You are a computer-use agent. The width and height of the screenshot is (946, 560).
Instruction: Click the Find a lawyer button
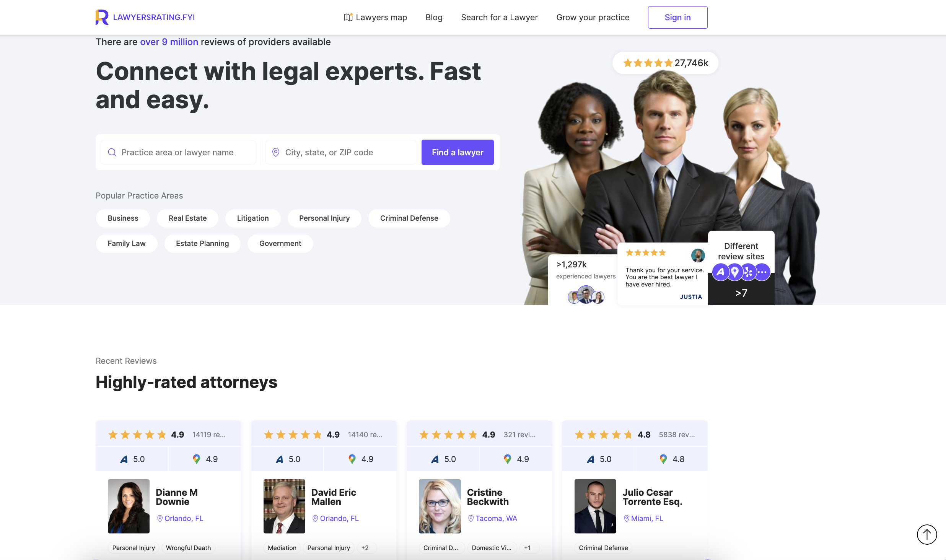(458, 152)
